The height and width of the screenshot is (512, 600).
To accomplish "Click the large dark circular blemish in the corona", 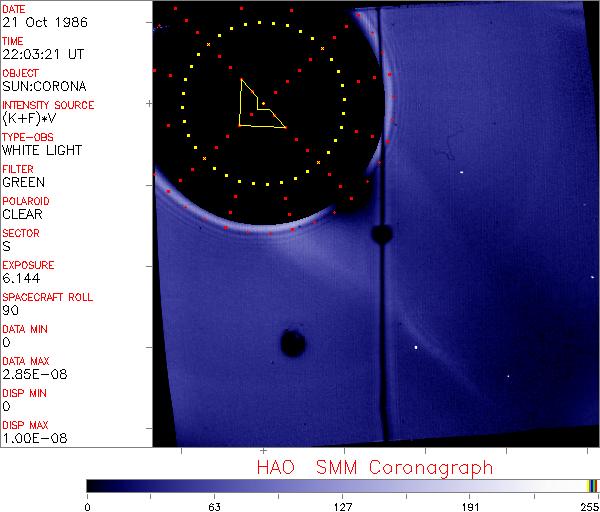I will (292, 344).
